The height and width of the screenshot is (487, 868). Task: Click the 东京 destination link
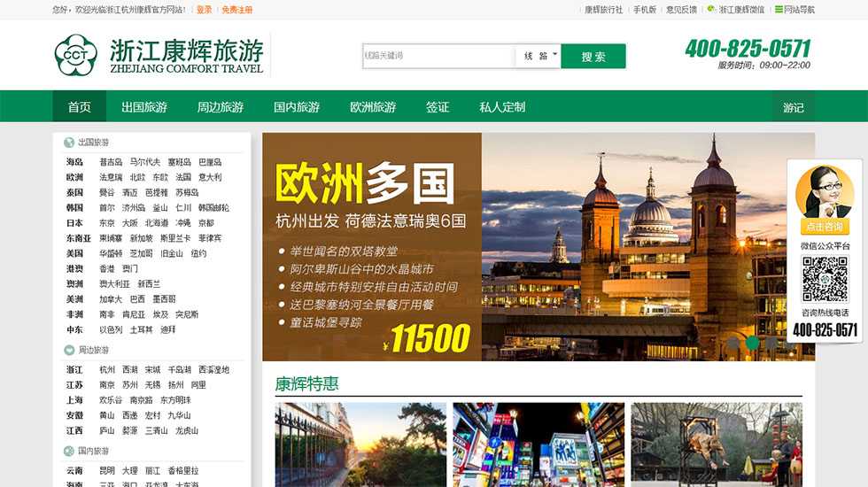tap(107, 223)
